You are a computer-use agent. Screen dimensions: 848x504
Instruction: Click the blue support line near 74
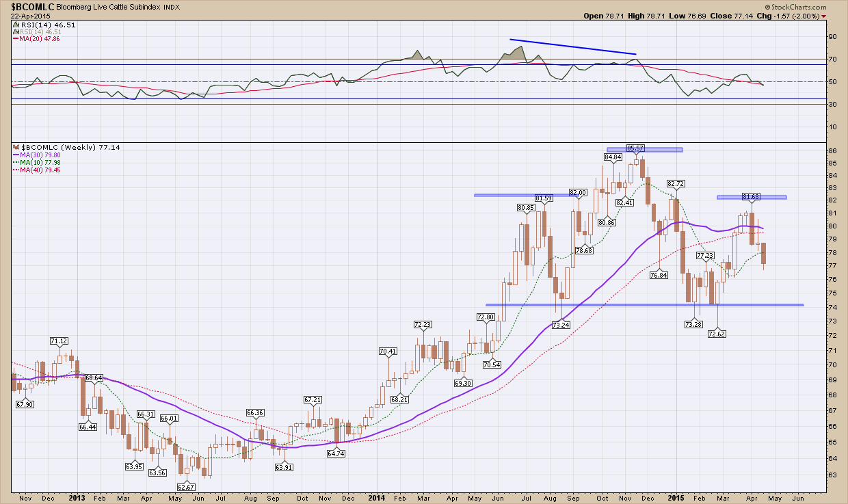645,304
